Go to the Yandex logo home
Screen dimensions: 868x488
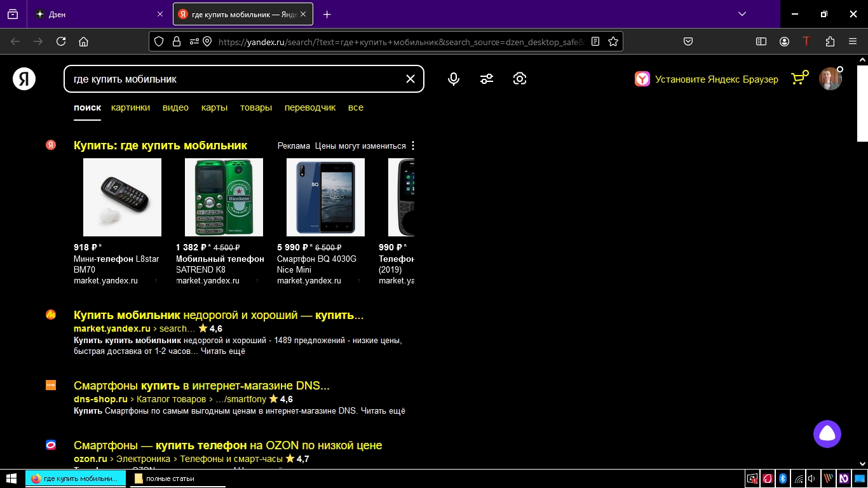tap(24, 79)
